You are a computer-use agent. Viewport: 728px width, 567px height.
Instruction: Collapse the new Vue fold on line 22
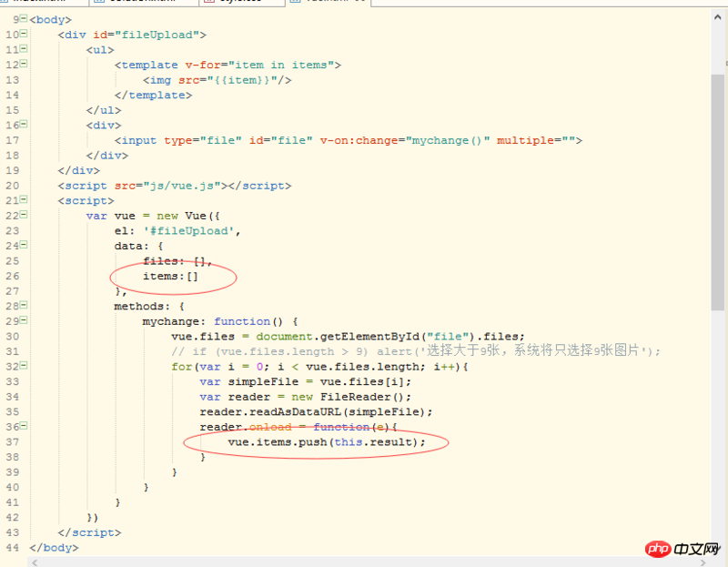tap(24, 215)
